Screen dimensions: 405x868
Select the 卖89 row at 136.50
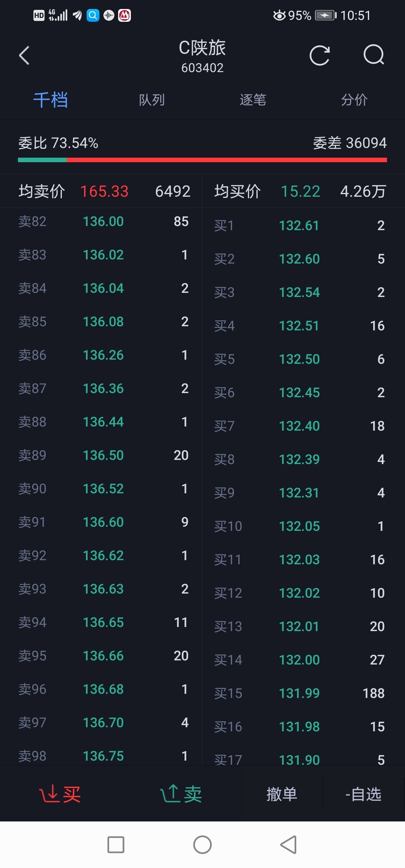(103, 455)
